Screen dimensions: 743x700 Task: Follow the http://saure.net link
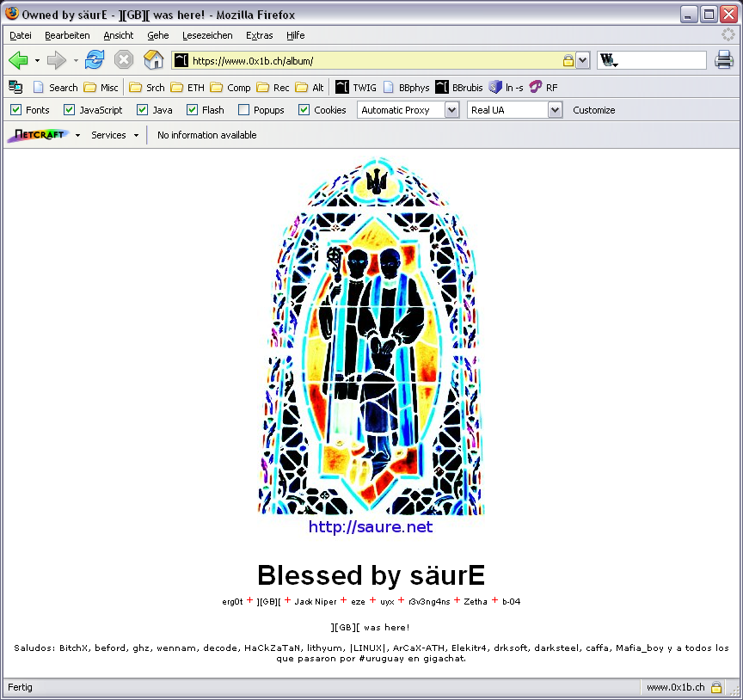[371, 526]
